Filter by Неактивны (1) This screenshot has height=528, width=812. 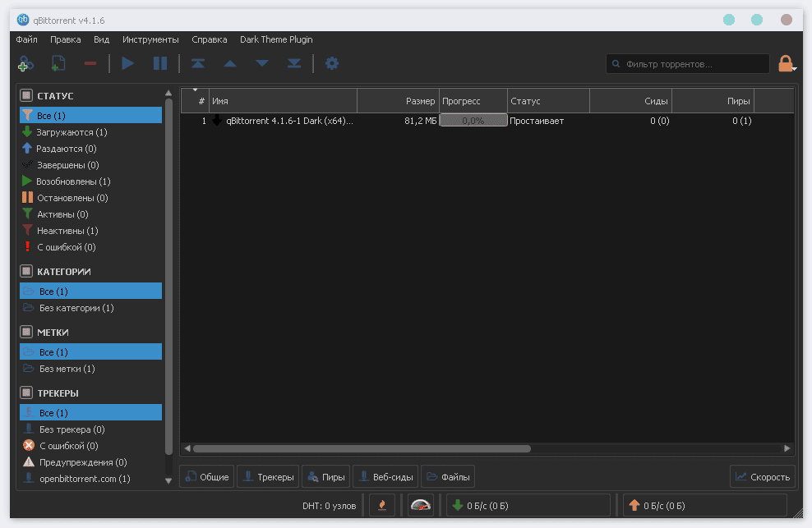coord(90,231)
